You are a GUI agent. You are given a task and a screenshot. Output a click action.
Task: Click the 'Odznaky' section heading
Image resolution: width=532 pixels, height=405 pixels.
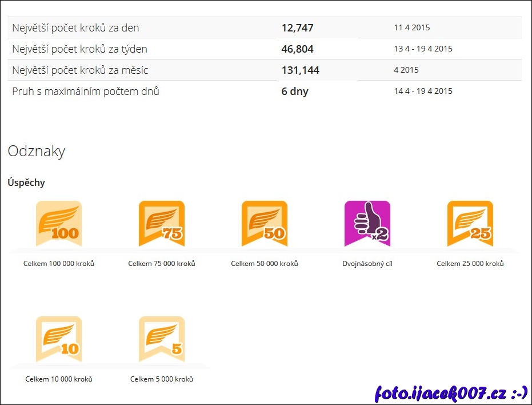point(37,152)
